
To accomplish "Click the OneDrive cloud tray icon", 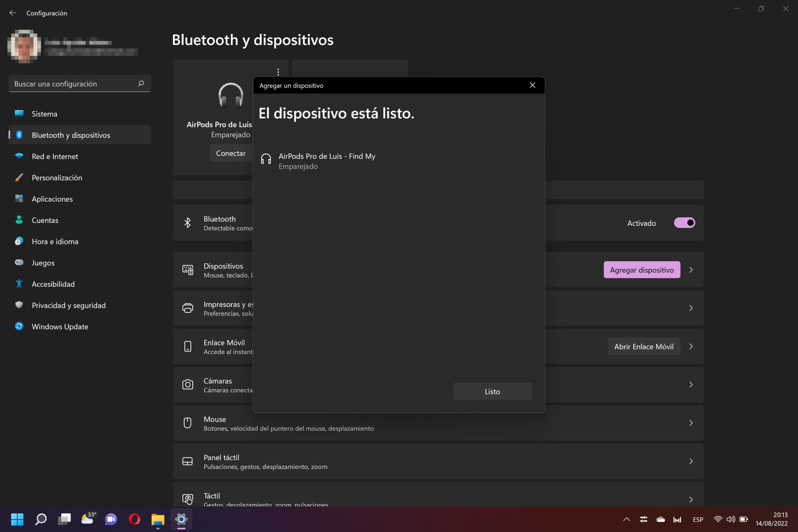I will pyautogui.click(x=660, y=519).
